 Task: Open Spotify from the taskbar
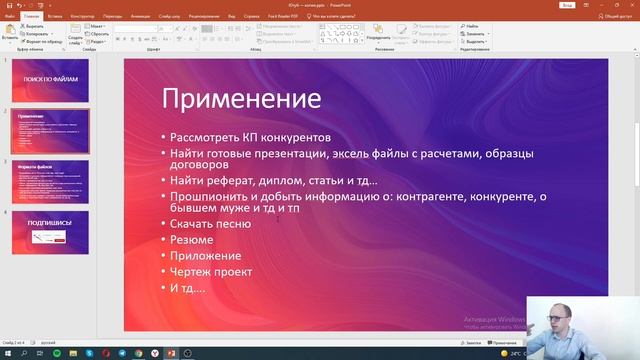(x=57, y=353)
